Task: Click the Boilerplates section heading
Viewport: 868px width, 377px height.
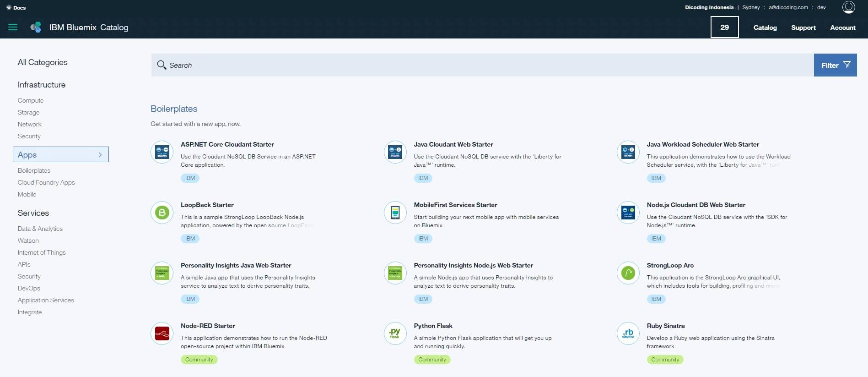Action: click(x=174, y=109)
